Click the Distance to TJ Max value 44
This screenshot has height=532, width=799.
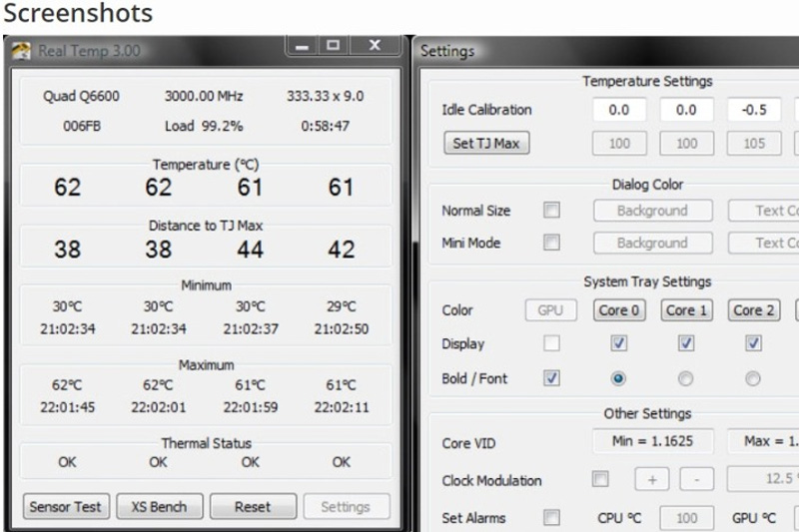click(x=251, y=250)
